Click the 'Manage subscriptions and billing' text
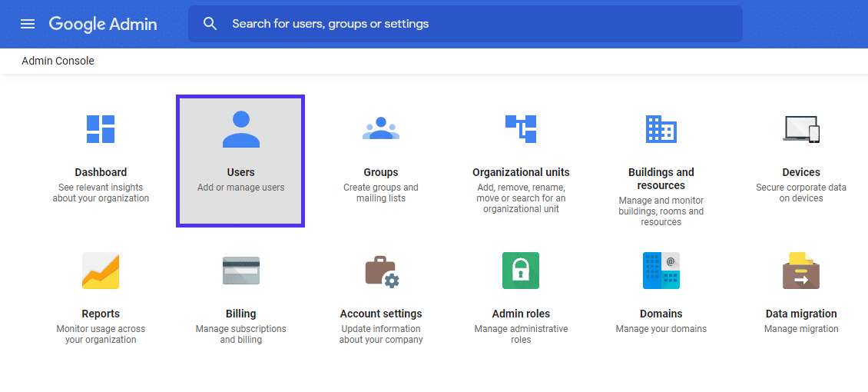Screen dimensions: 868x392 click(x=240, y=334)
